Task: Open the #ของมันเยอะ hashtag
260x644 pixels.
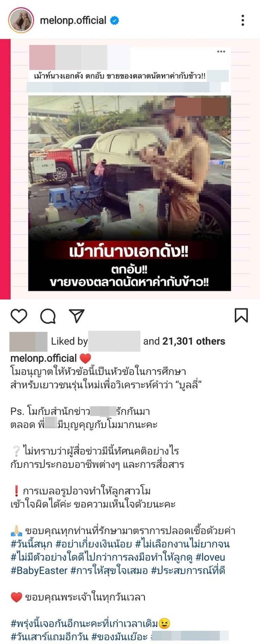Action: tap(120, 637)
